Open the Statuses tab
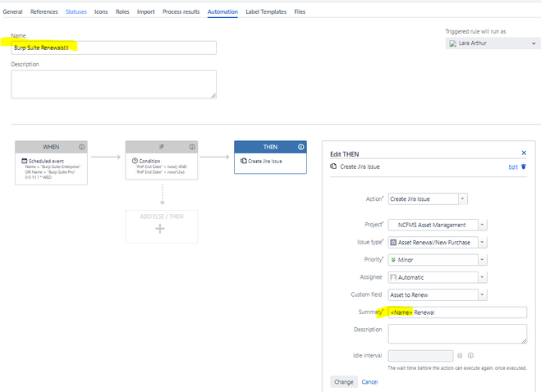This screenshot has width=541, height=392. (76, 11)
